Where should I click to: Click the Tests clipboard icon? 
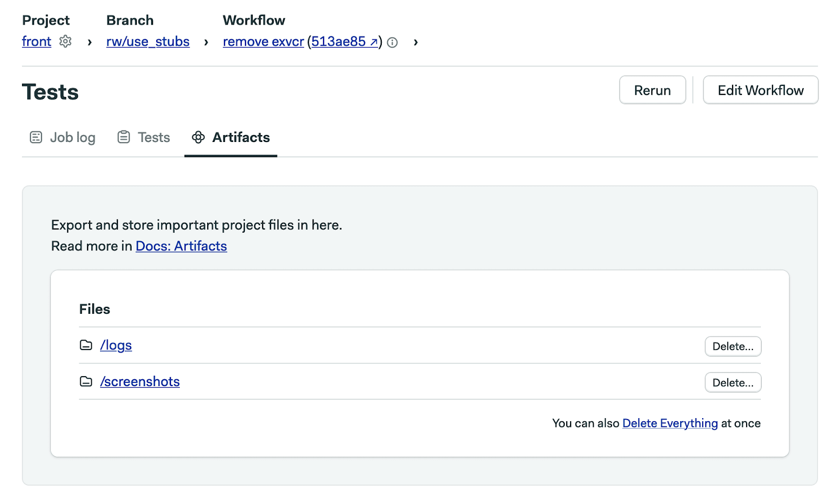pyautogui.click(x=123, y=137)
